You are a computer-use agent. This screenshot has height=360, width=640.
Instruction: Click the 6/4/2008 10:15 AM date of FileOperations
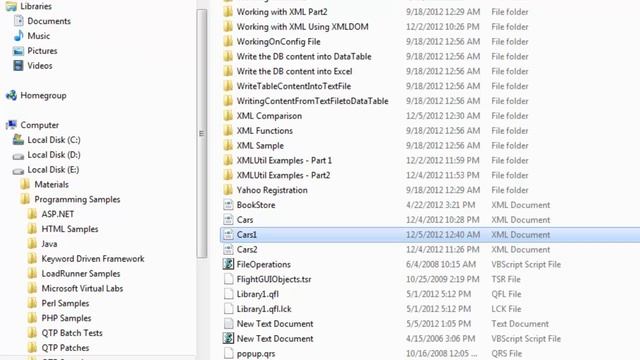click(441, 264)
